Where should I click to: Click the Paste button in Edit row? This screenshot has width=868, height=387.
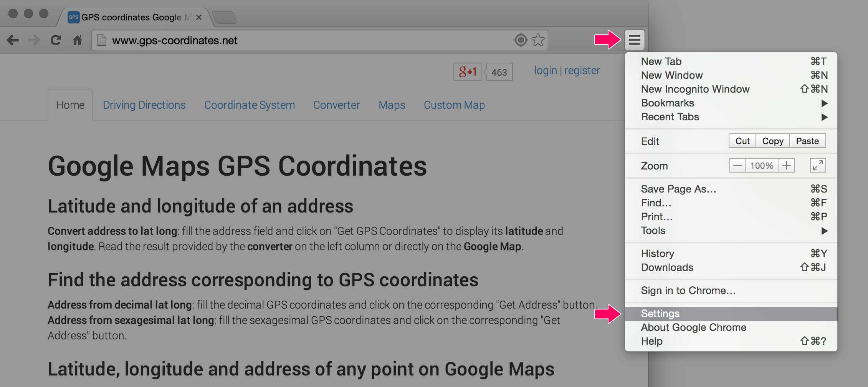point(807,141)
